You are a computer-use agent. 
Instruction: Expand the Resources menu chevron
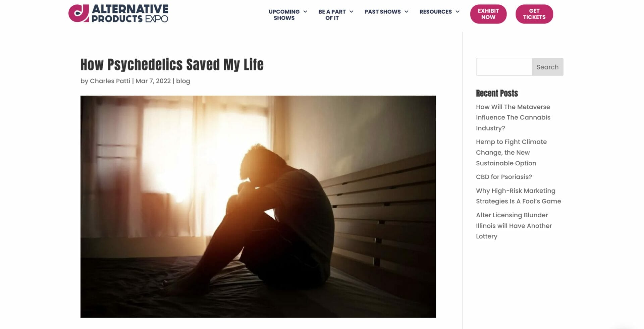(457, 12)
